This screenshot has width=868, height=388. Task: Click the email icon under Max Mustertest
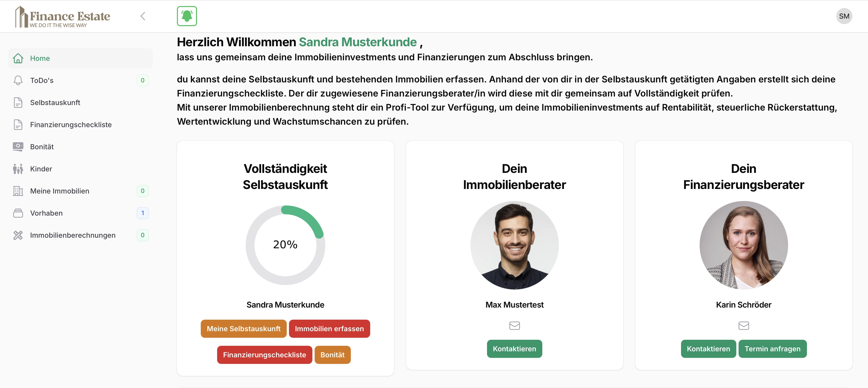[x=514, y=326]
